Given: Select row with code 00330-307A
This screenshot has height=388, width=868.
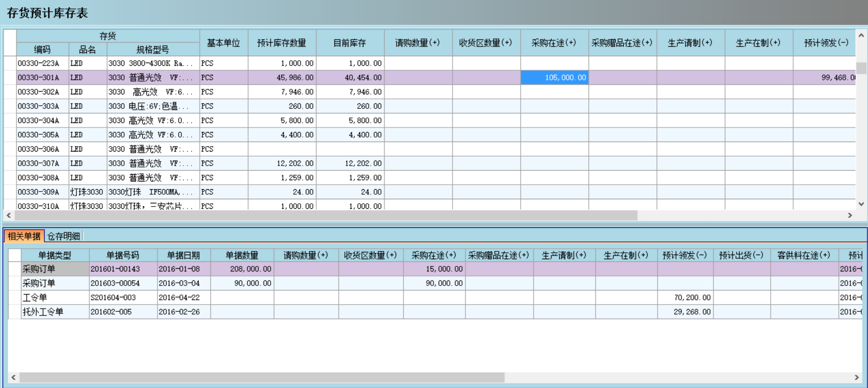Looking at the screenshot, I should click(39, 163).
